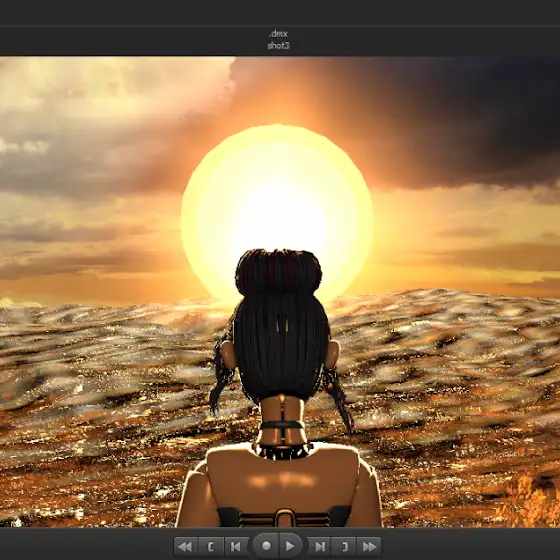Click the character's left ear
The image size is (560, 560).
pos(228,354)
